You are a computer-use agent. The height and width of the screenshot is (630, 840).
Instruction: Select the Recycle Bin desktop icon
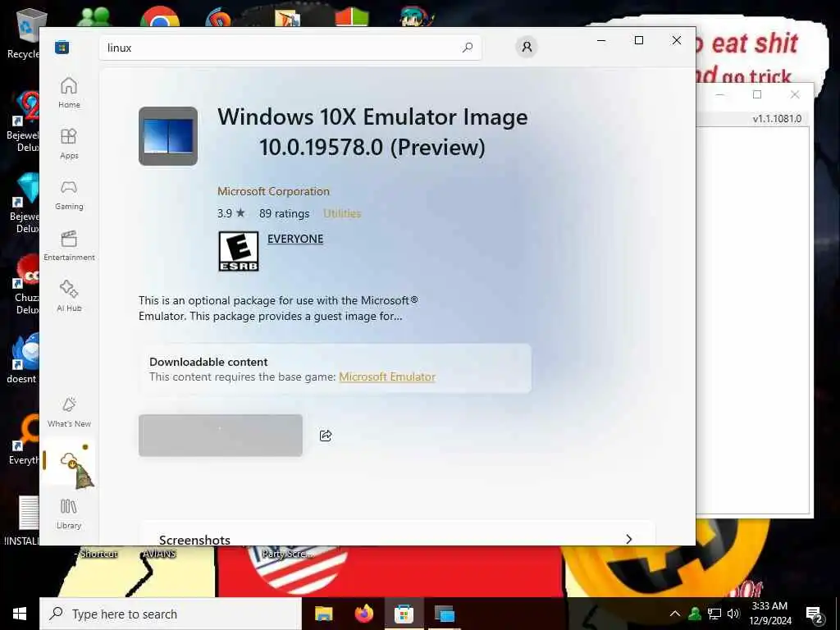[22, 34]
